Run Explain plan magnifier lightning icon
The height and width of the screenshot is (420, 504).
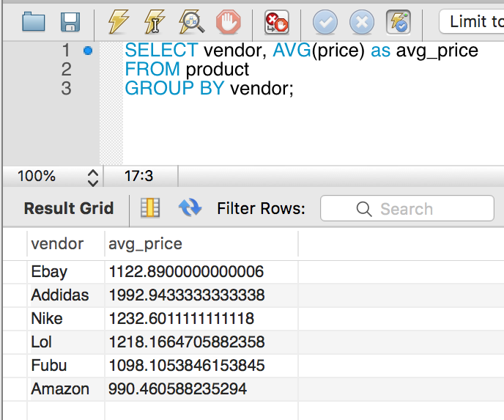[191, 22]
